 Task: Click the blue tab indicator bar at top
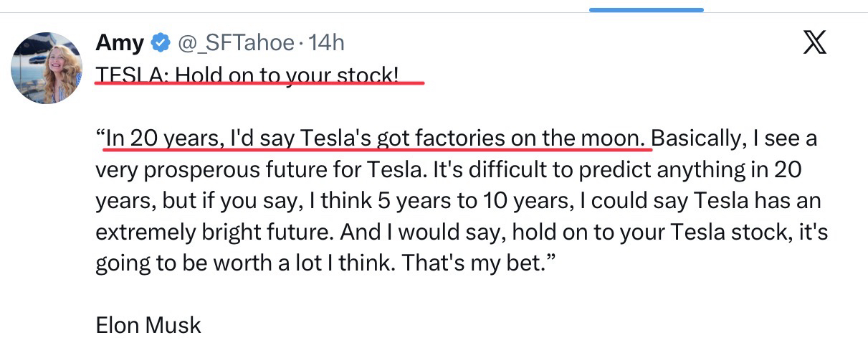coord(646,10)
